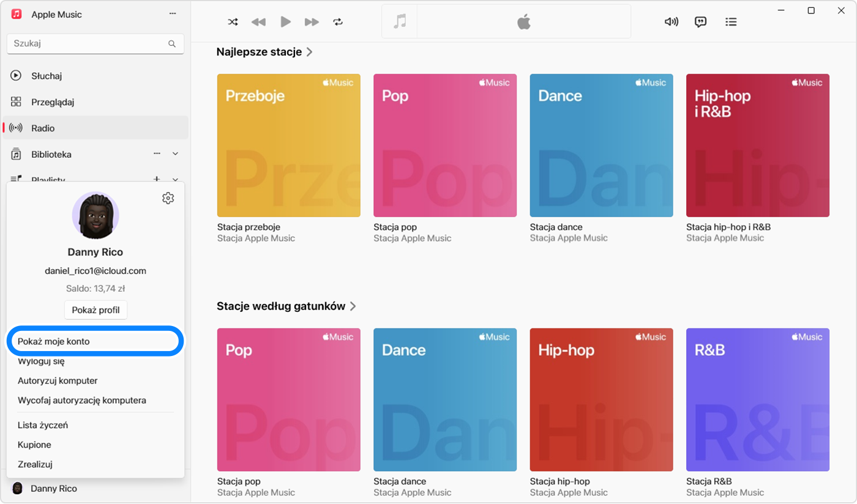Open the Hip-hop genre station tile
The image size is (857, 504).
[601, 400]
